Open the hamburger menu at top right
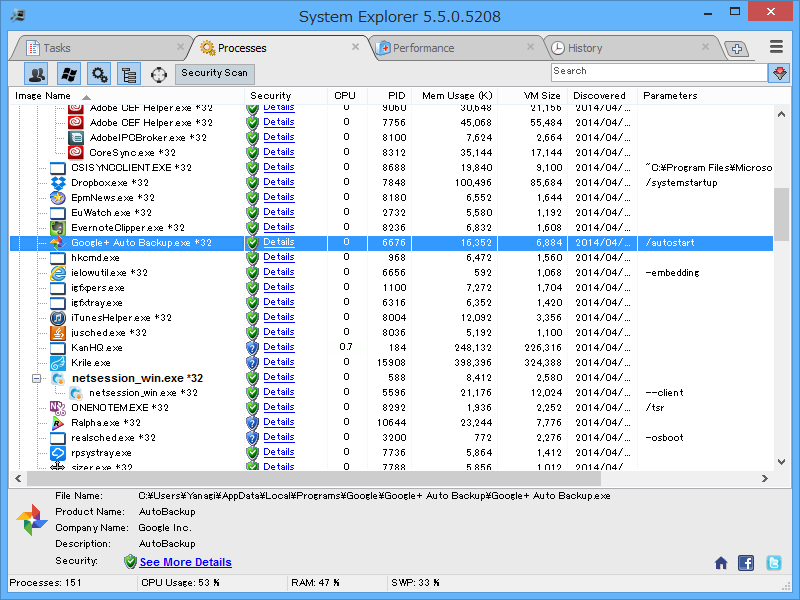This screenshot has width=800, height=600. [775, 46]
